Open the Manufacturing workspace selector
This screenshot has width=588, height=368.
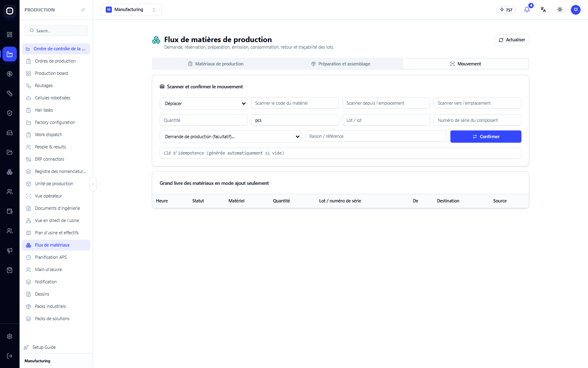coord(131,10)
